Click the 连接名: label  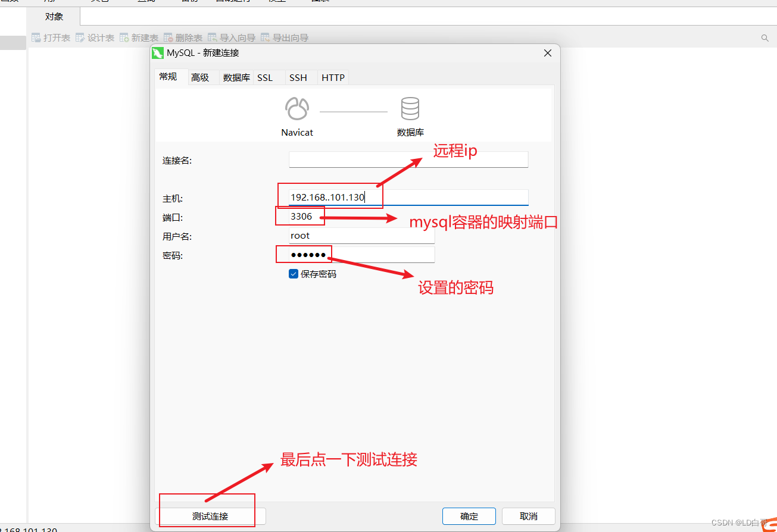[x=177, y=160]
